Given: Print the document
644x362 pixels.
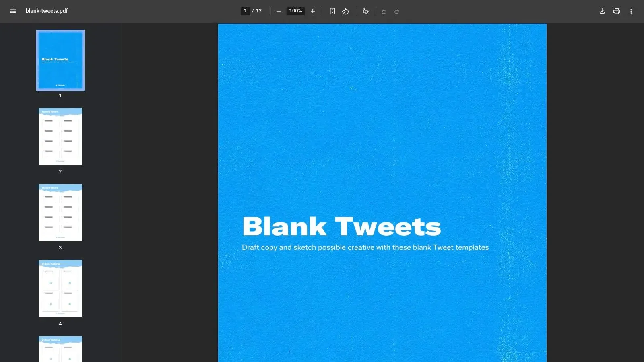Looking at the screenshot, I should 617,11.
